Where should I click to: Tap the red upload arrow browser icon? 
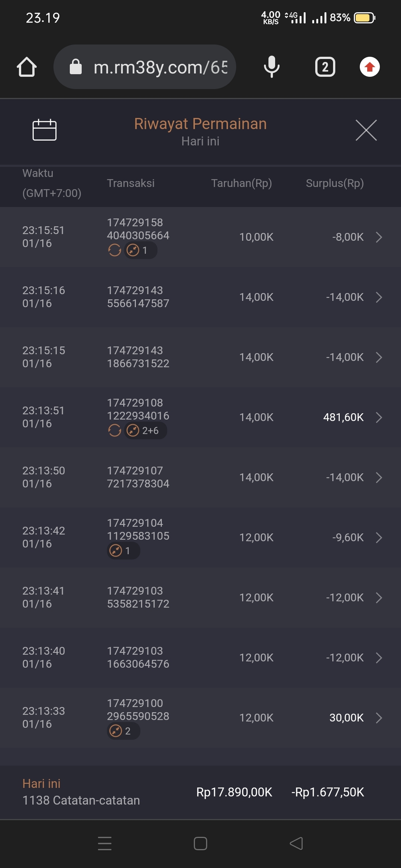tap(370, 67)
